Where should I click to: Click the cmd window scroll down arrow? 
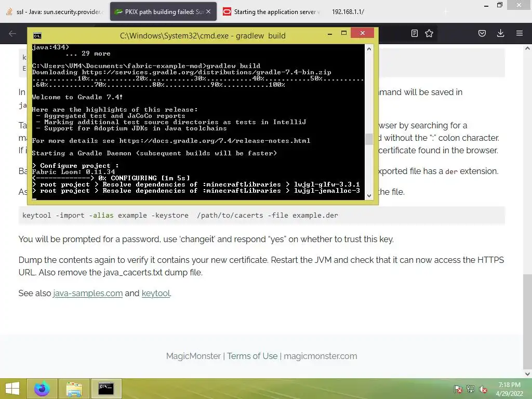(369, 195)
